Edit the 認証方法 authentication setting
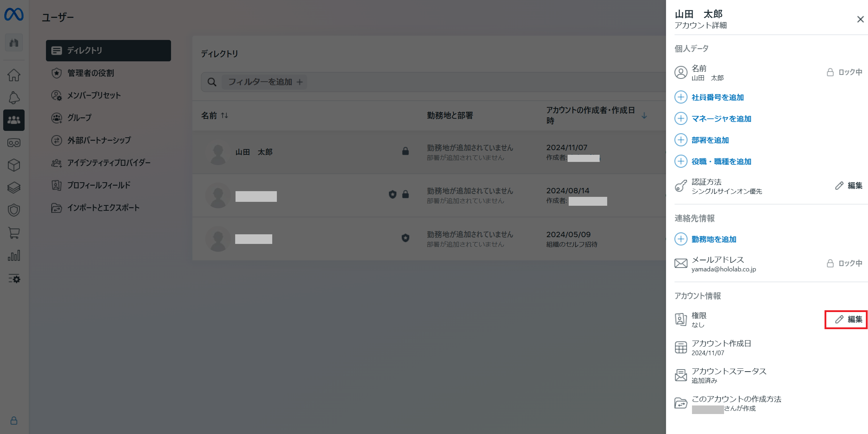868x434 pixels. (x=849, y=185)
